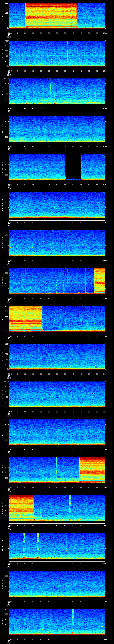This screenshot has height=644, width=114.
Task: Click the 23:19:00 start time label
Action: click(9, 223)
